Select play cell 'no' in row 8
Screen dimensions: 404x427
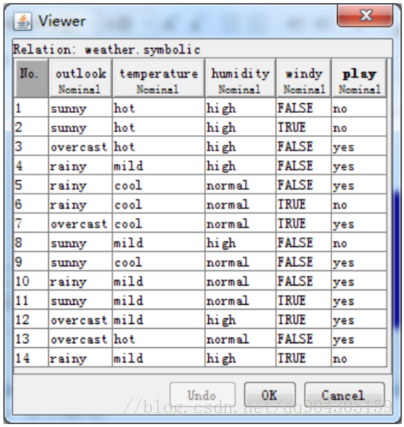(x=359, y=243)
